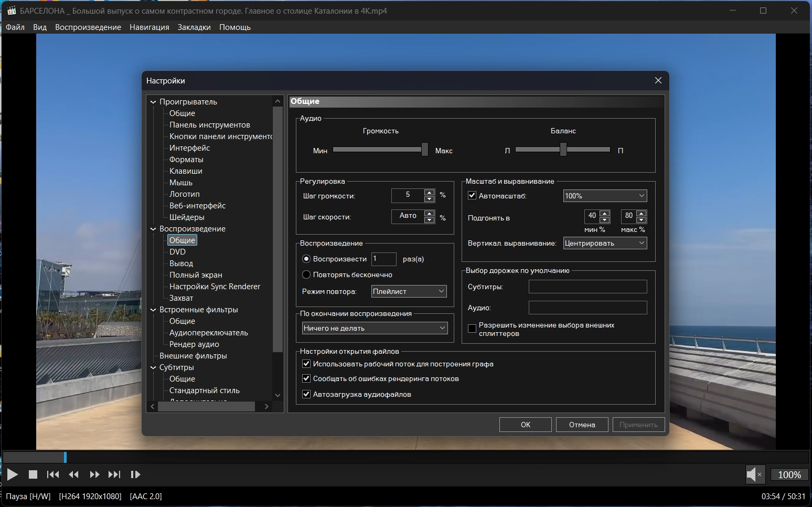Click the OK button
Image resolution: width=812 pixels, height=507 pixels.
click(x=525, y=425)
